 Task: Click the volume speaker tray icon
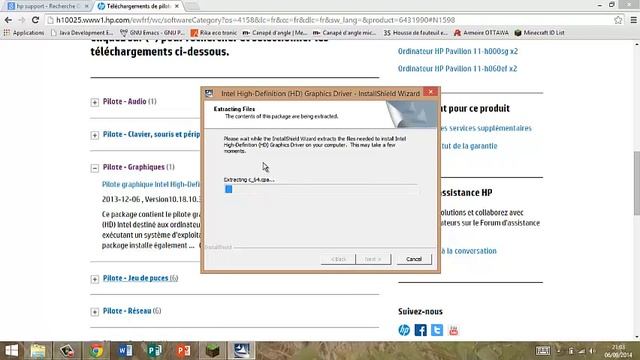pos(592,351)
